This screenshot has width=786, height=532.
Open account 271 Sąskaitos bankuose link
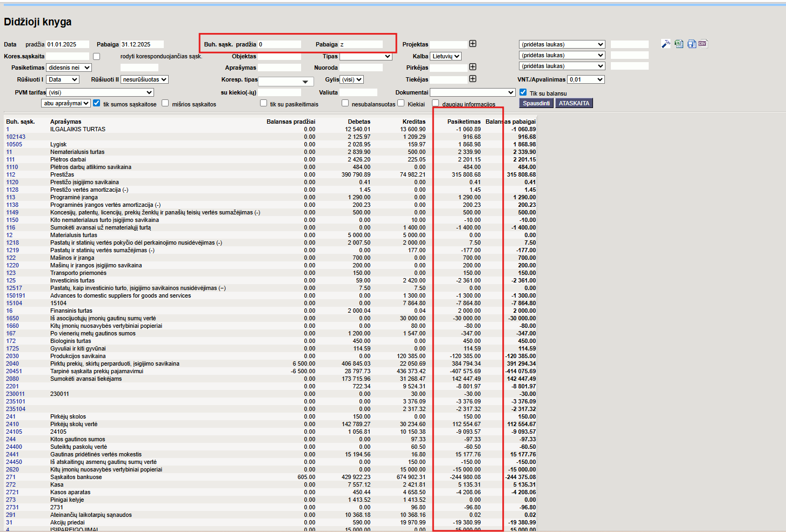[11, 477]
